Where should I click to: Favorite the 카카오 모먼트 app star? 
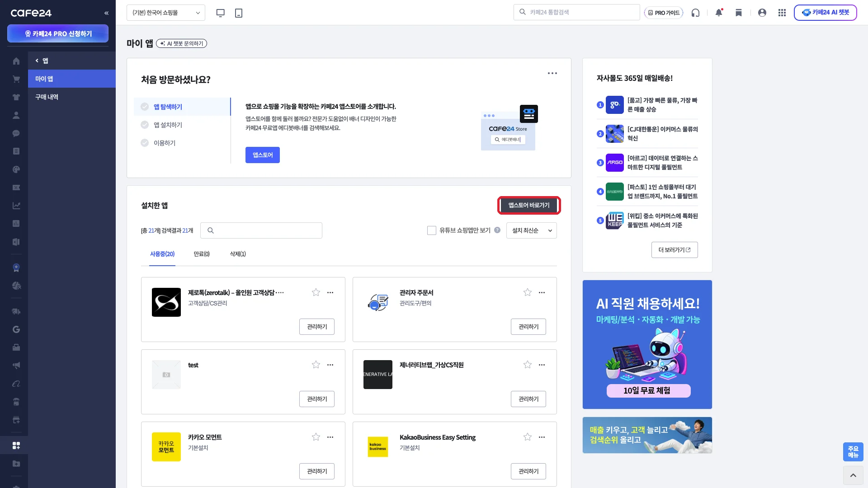pyautogui.click(x=316, y=437)
